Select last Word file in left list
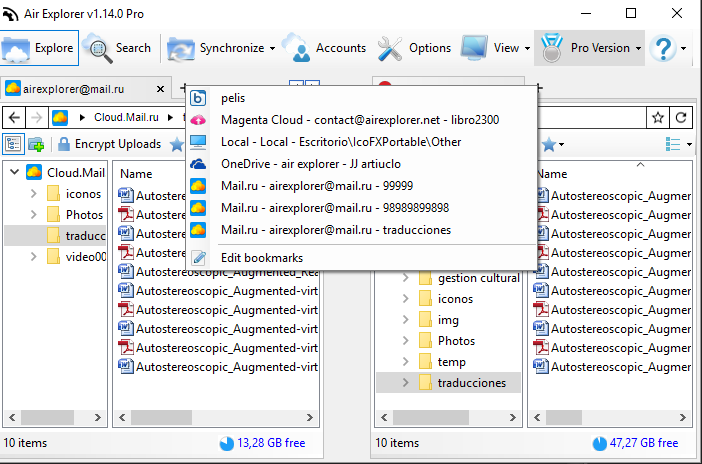The height and width of the screenshot is (464, 702). [218, 367]
